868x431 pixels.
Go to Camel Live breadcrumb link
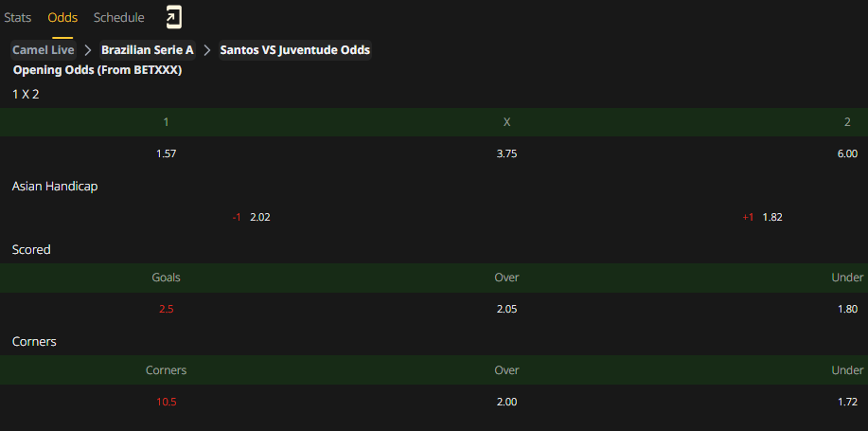(44, 50)
